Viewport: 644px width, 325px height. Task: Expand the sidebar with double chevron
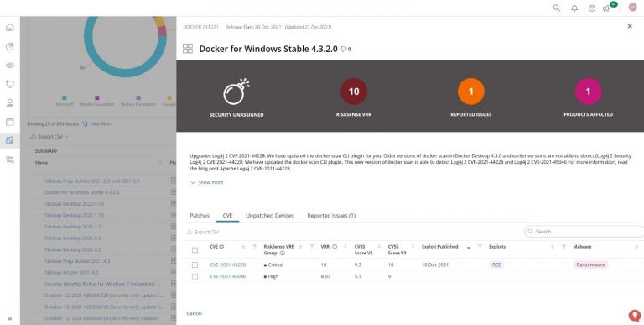(10, 319)
